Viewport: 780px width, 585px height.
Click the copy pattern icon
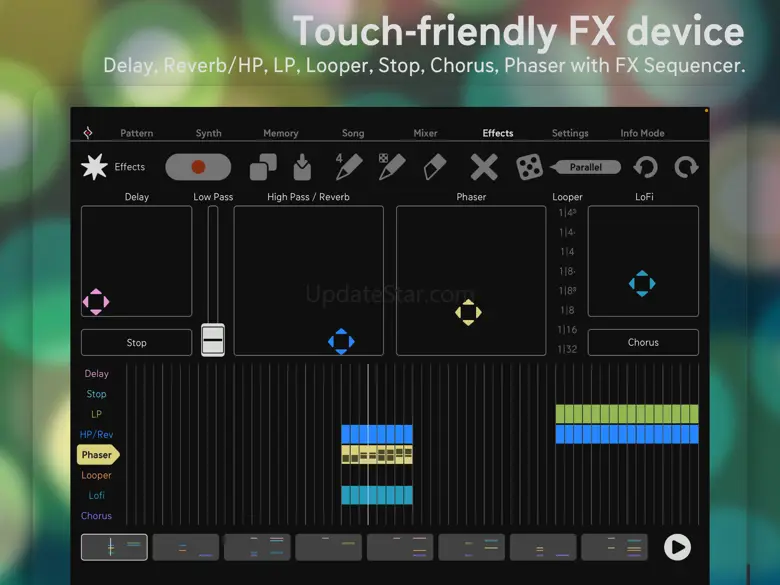click(x=263, y=167)
